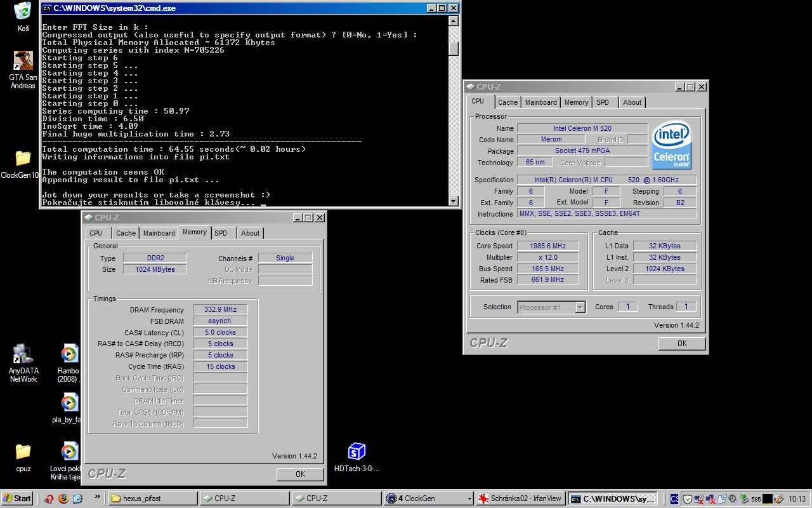This screenshot has height=508, width=812.
Task: Click the Multiplier x 12.0 field
Action: coord(548,257)
